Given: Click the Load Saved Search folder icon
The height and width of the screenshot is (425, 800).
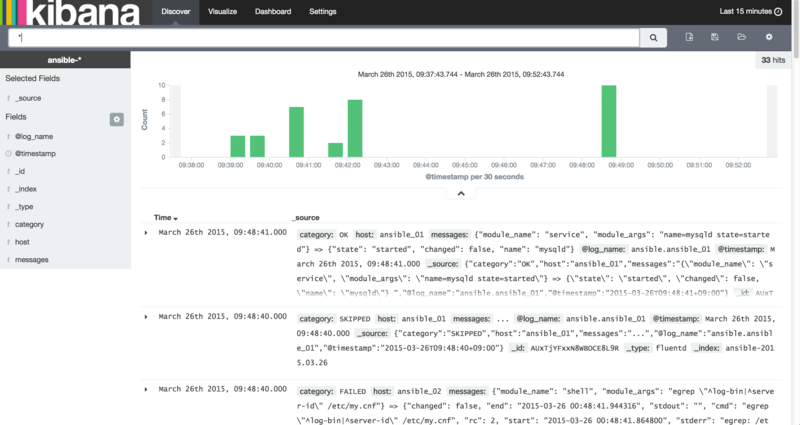Looking at the screenshot, I should point(741,37).
